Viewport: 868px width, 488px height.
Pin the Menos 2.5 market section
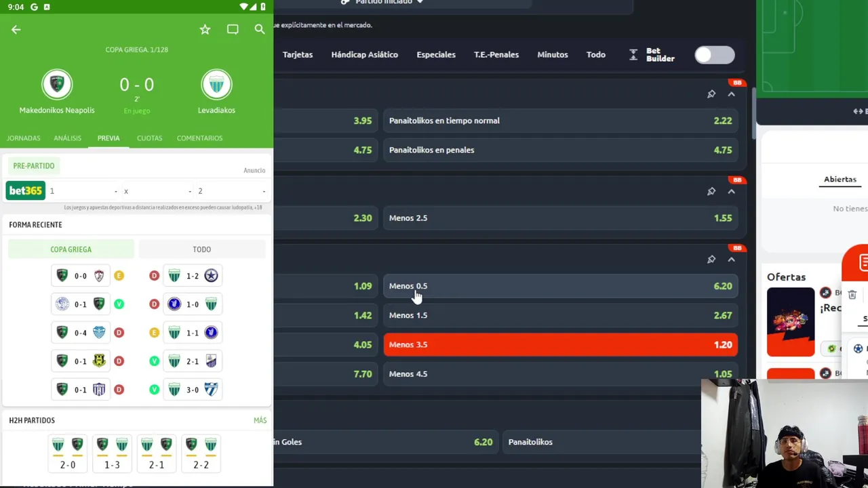[711, 192]
